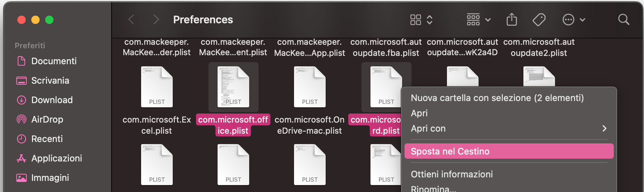Expand the group-by dropdown chevron
The image size is (644, 192).
[488, 20]
